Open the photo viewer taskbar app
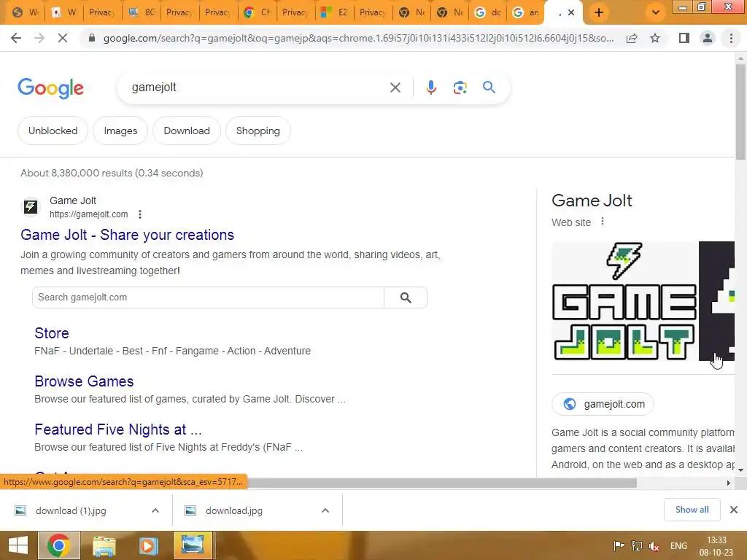Viewport: 747px width, 560px height. point(193,545)
